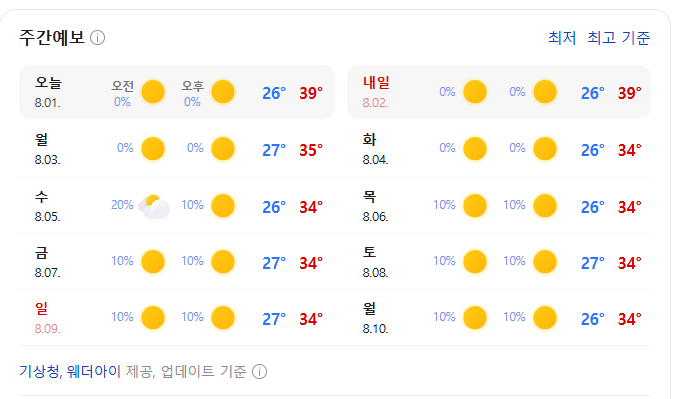
Task: Click the 39° high temperature for 오늘
Action: tap(311, 93)
